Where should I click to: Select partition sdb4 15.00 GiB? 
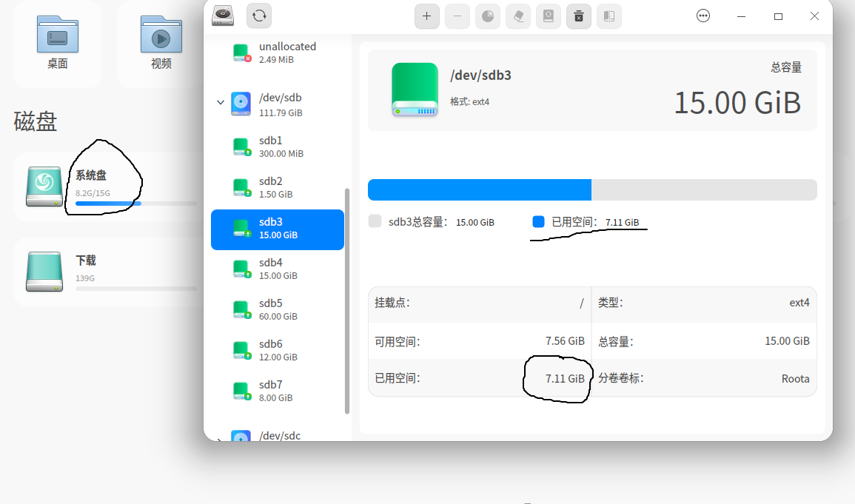click(278, 269)
